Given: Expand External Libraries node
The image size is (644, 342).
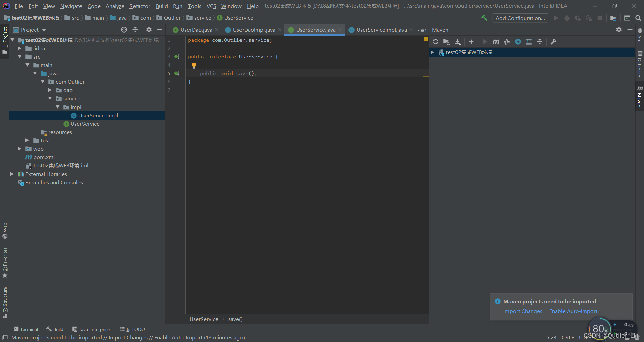Looking at the screenshot, I should [x=12, y=174].
